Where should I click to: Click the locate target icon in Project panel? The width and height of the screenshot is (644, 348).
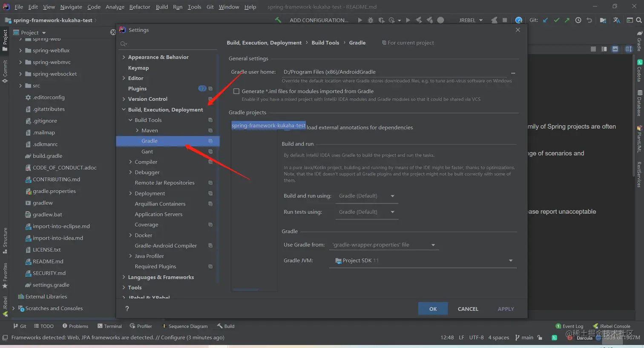click(113, 32)
